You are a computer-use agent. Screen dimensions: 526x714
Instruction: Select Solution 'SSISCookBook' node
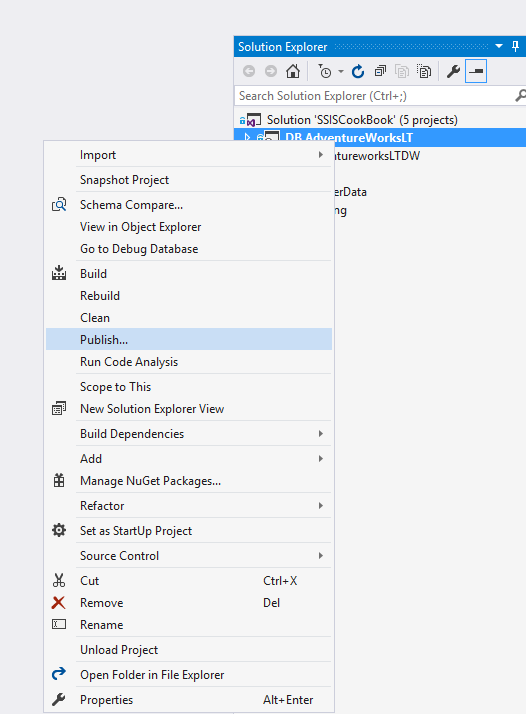(x=362, y=120)
